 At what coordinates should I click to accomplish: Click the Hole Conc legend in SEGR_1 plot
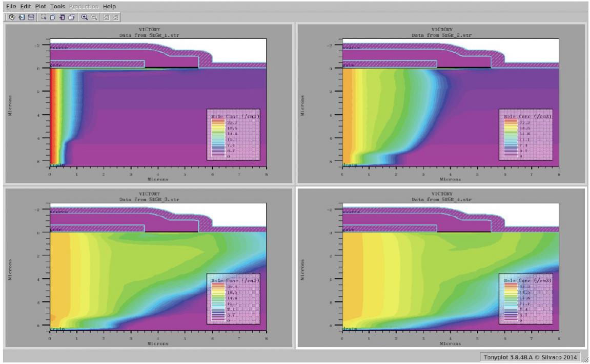pyautogui.click(x=233, y=135)
